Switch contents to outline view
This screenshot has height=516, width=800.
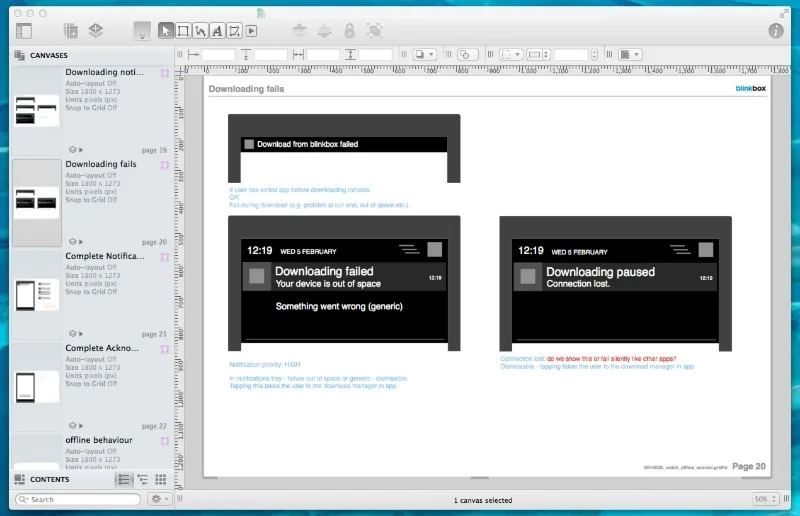pos(142,479)
